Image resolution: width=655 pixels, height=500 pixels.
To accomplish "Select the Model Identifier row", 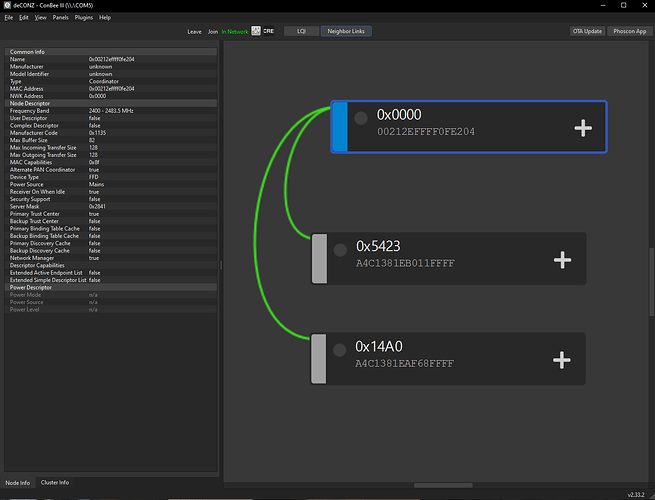I will click(111, 74).
